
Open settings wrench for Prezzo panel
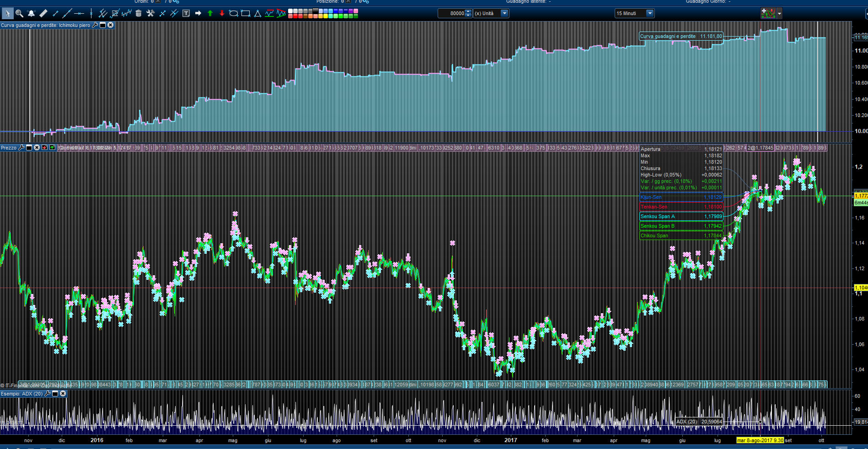pyautogui.click(x=21, y=148)
